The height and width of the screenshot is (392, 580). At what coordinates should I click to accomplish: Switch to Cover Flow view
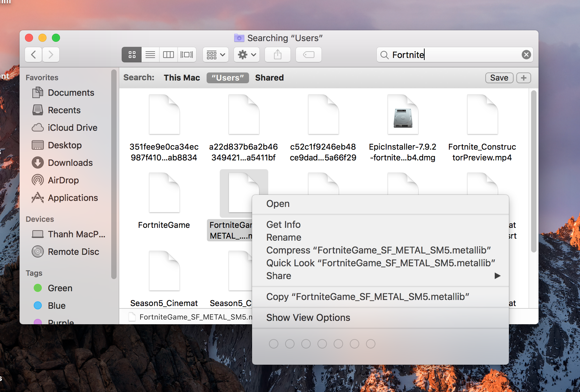pyautogui.click(x=187, y=55)
